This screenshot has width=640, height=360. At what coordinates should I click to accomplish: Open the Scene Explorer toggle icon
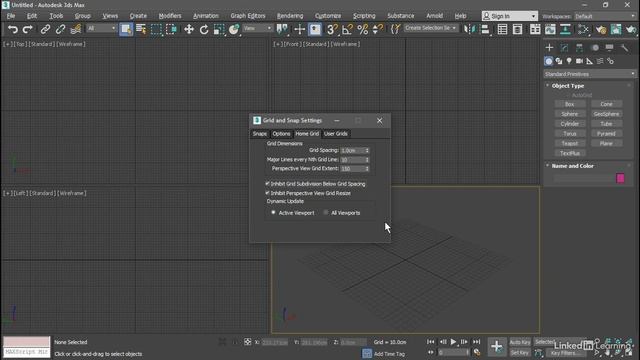[x=502, y=29]
